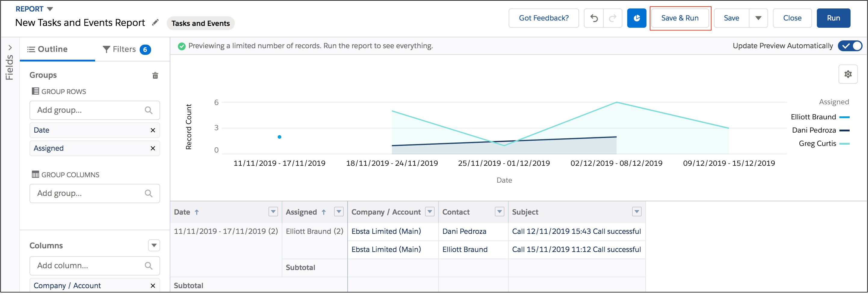Remove the Assigned group

(152, 148)
